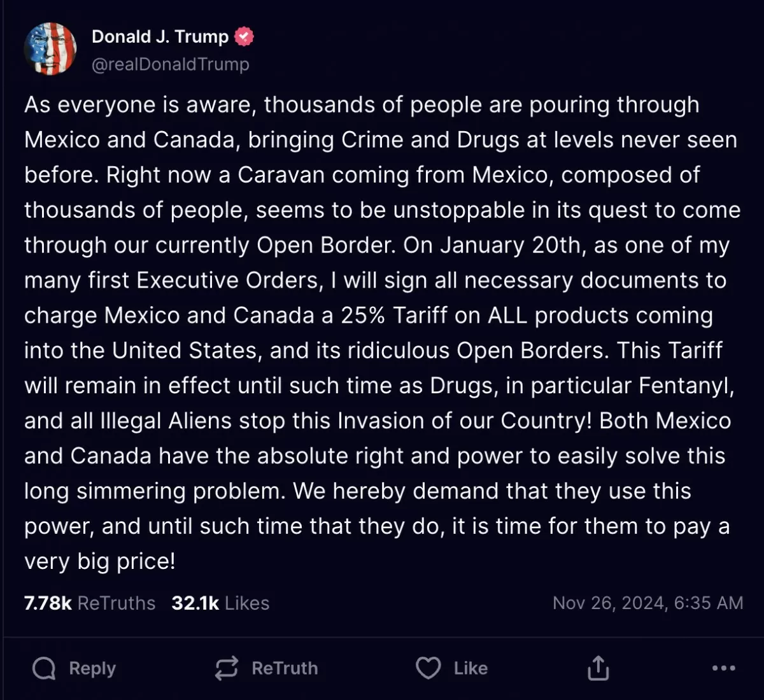
Task: View the 7.78k ReTruths list
Action: (x=90, y=603)
